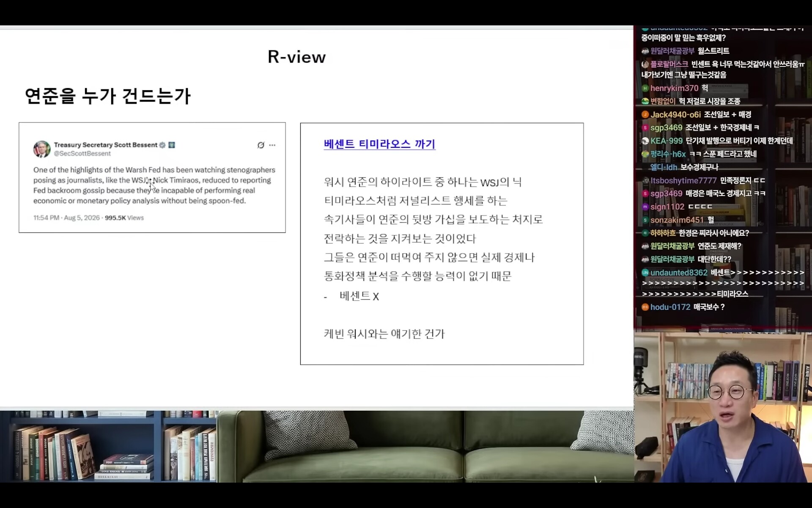
Task: Open the tweet's three-dot more options menu
Action: tap(272, 145)
